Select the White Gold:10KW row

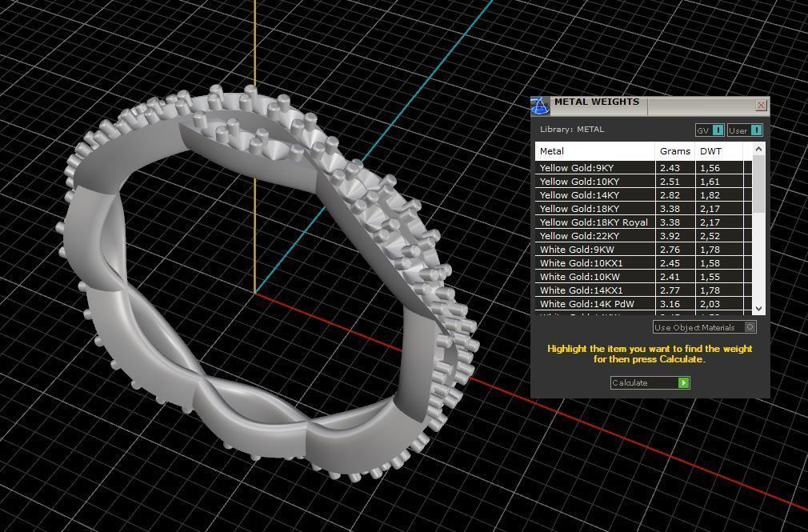pos(644,277)
